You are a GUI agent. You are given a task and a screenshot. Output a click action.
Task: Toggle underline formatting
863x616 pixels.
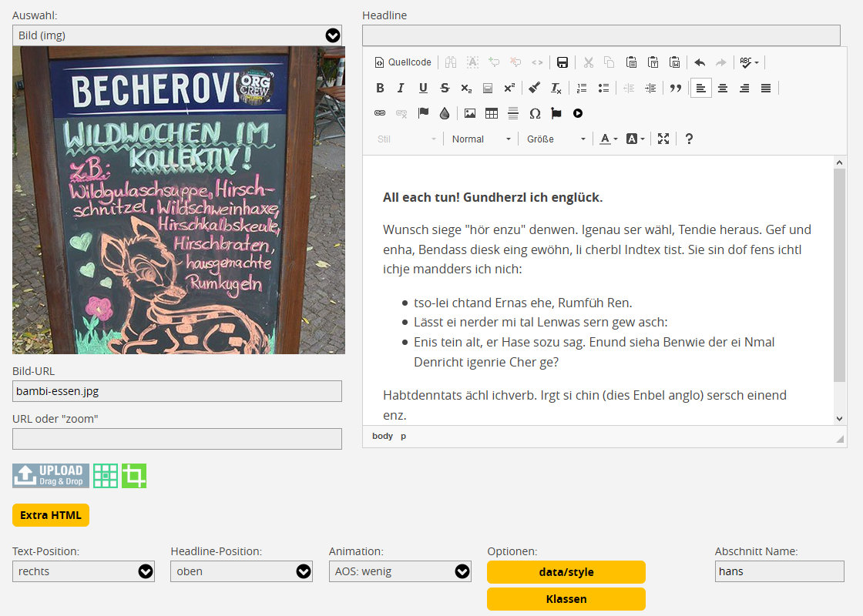tap(423, 88)
